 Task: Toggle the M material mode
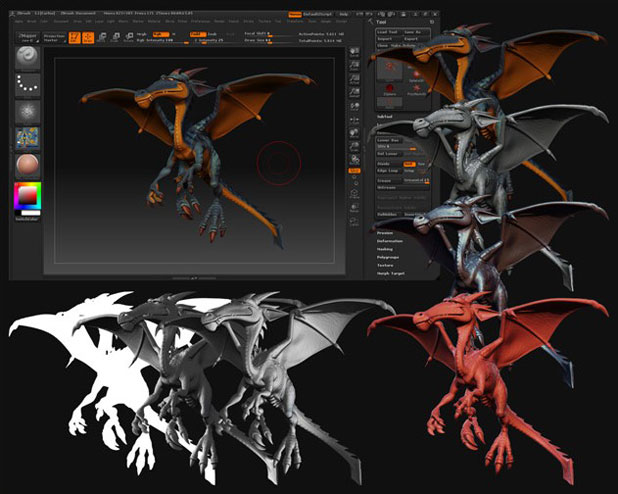click(174, 34)
